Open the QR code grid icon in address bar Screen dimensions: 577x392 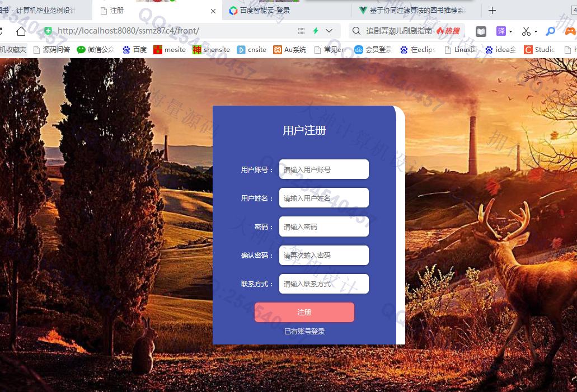302,31
